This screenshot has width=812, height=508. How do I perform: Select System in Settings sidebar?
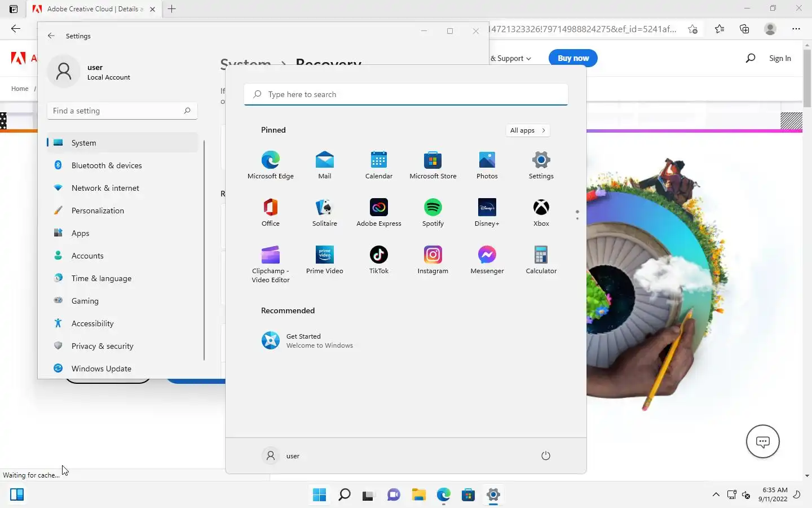point(122,143)
